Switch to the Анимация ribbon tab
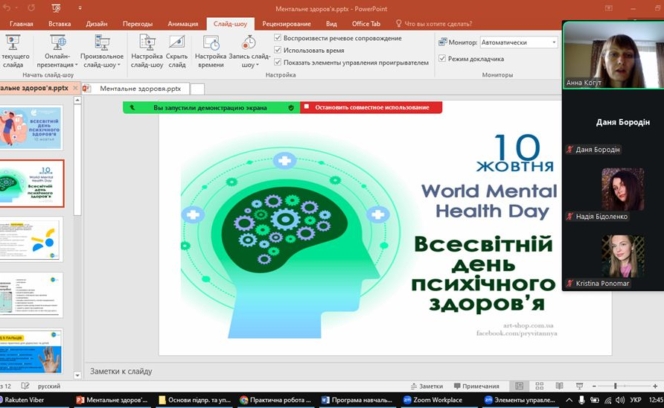This screenshot has width=664, height=408. 183,23
